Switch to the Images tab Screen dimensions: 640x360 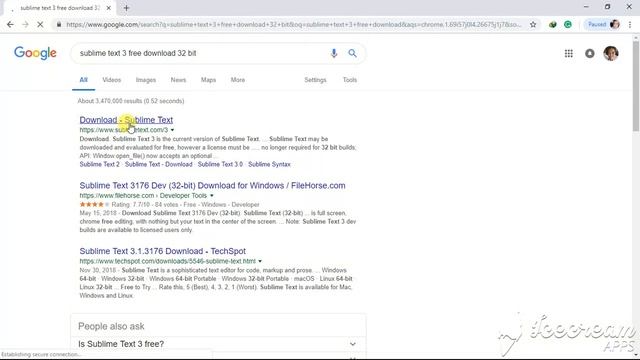(146, 80)
